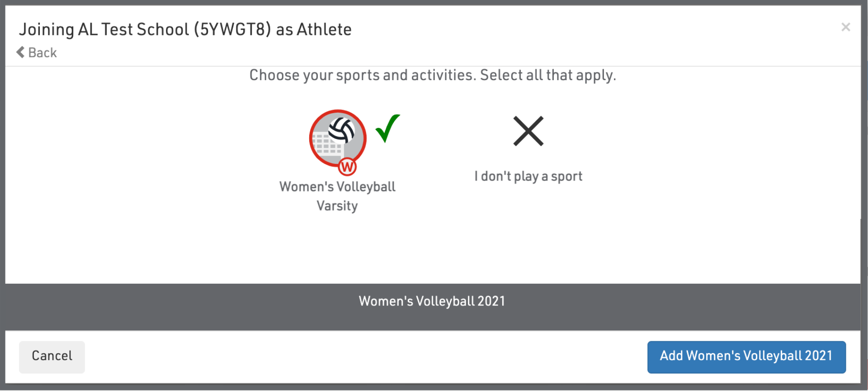Click "Select all that apply" instruction text
Image resolution: width=868 pixels, height=391 pixels.
[547, 75]
